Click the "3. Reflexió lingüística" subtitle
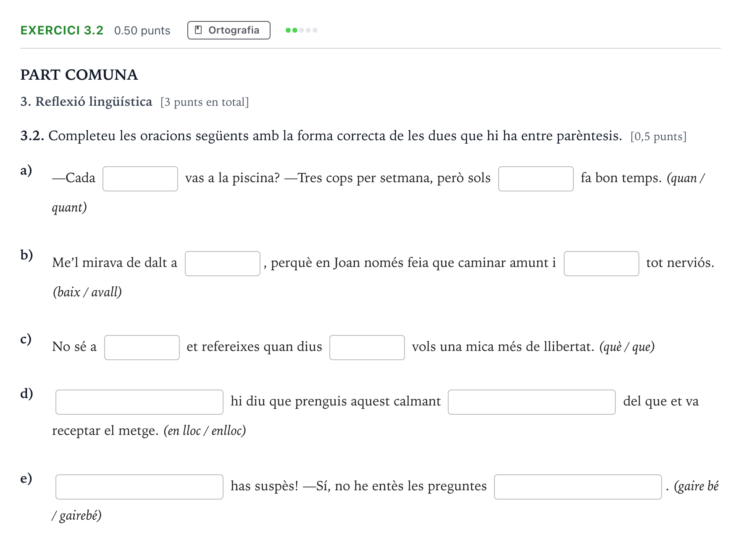This screenshot has height=560, width=741. click(86, 102)
